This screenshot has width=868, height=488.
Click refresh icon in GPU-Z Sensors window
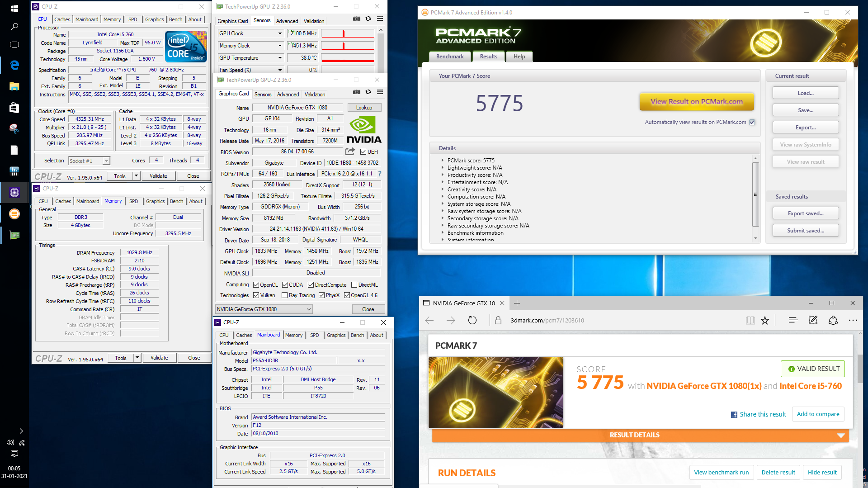[x=368, y=19]
